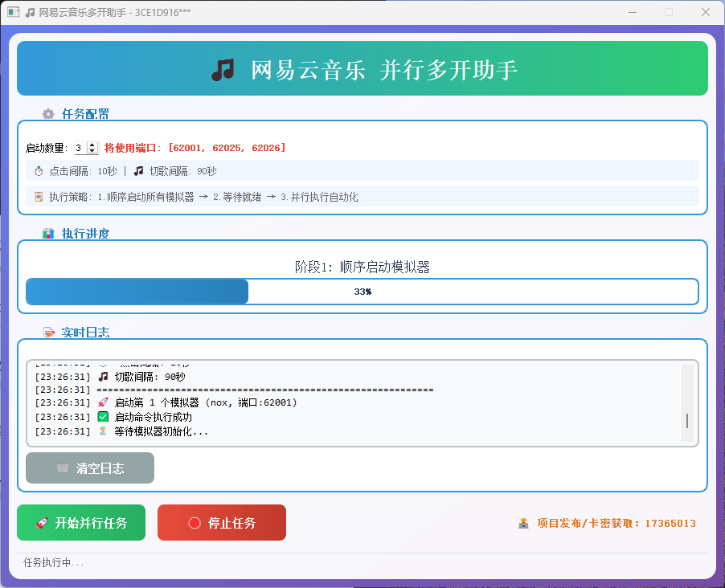Click the trash icon inside 清空日志 button
This screenshot has height=588, width=725.
point(62,468)
